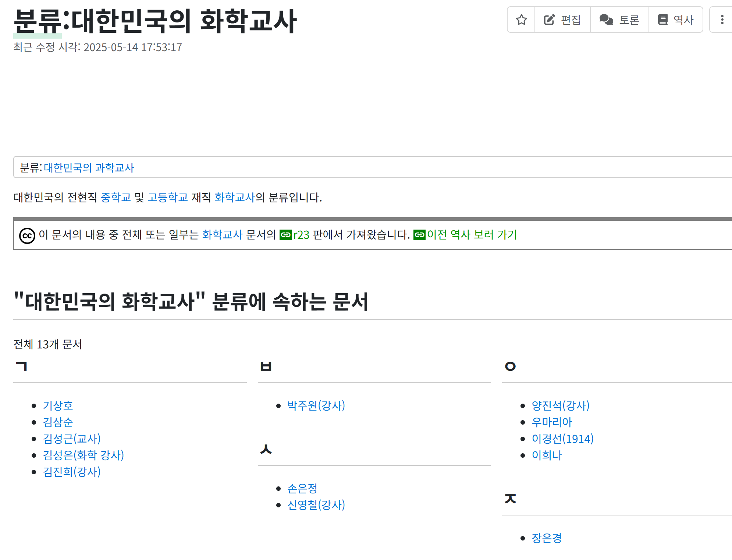Open the three-dot more options menu
Image resolution: width=732 pixels, height=560 pixels.
(x=722, y=20)
